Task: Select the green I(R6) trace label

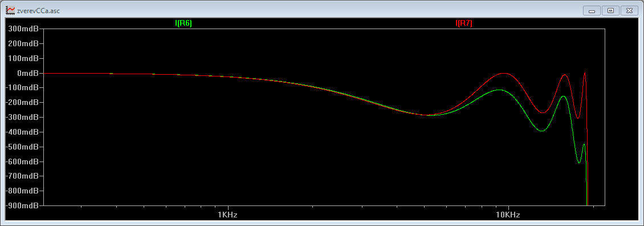Action: tap(184, 23)
